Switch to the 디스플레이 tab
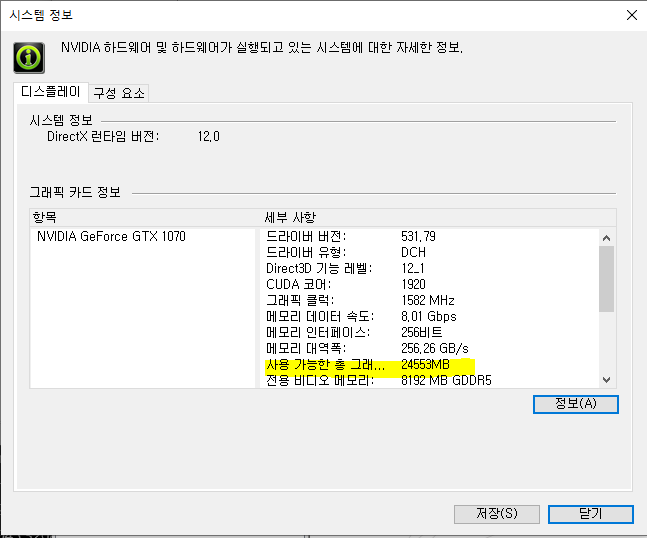This screenshot has height=538, width=647. (x=51, y=92)
